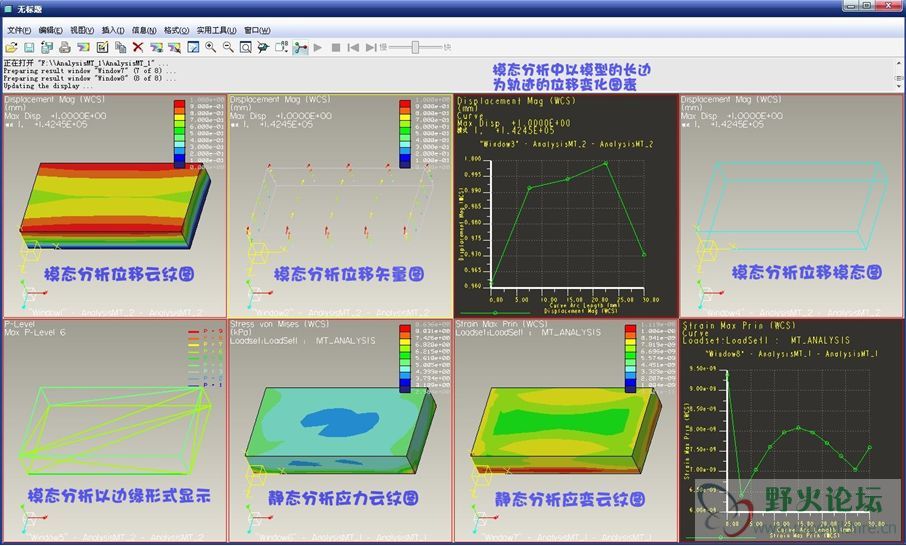The width and height of the screenshot is (906, 546).
Task: Click the red X Delete icon
Action: pyautogui.click(x=138, y=47)
